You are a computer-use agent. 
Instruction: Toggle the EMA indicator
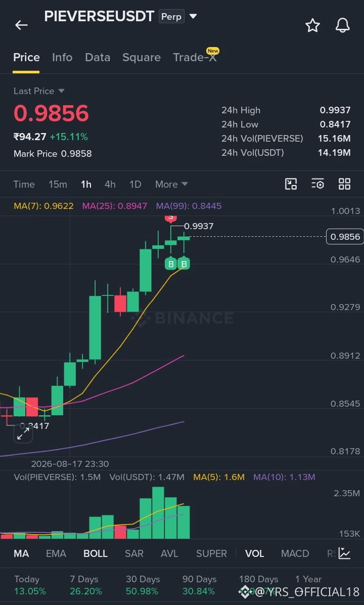[56, 554]
